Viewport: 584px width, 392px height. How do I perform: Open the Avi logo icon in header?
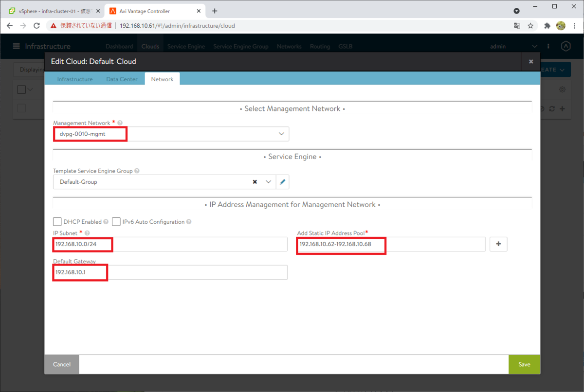(x=566, y=46)
